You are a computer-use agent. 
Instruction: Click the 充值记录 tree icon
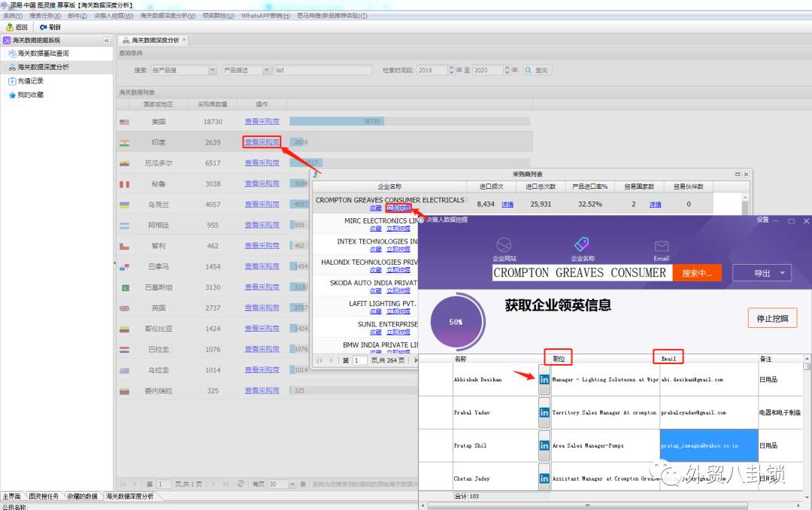point(13,80)
